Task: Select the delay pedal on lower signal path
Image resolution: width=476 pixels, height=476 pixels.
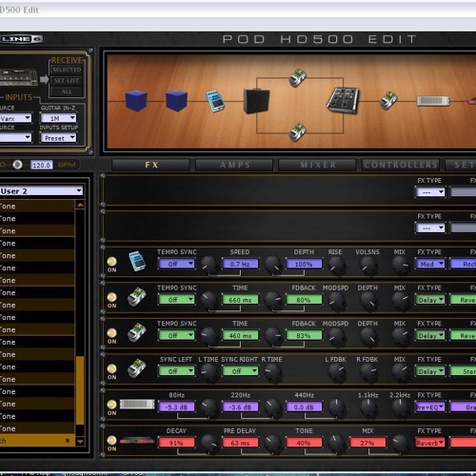Action: 298,132
